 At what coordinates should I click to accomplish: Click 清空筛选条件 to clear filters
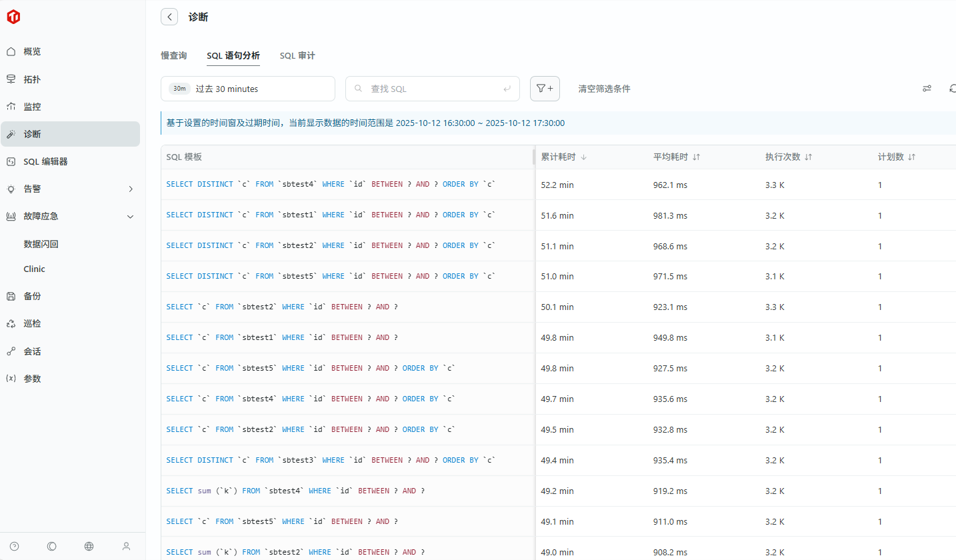click(604, 89)
